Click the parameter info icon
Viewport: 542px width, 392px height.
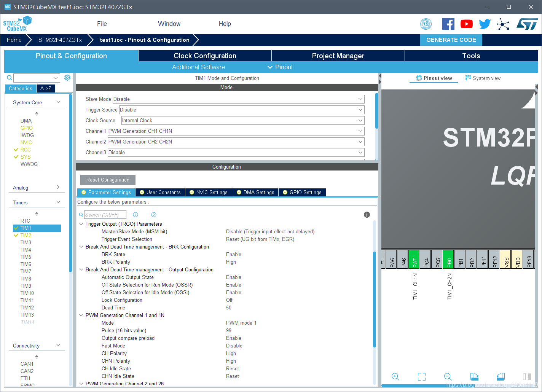coord(367,215)
